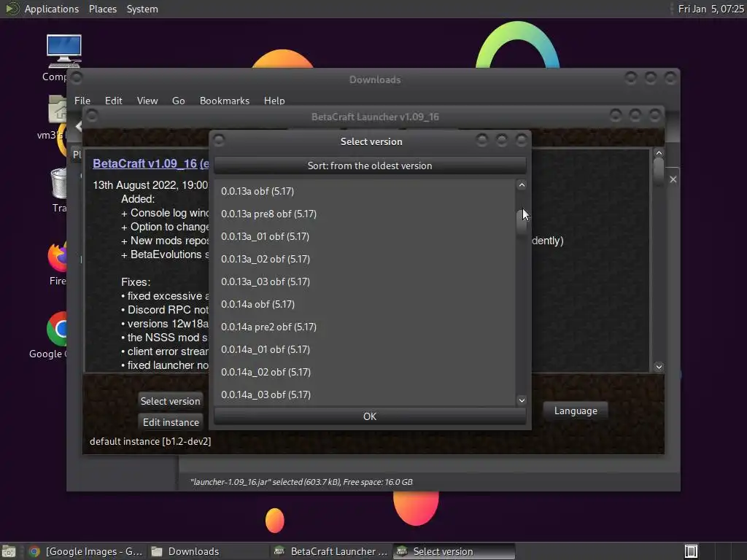747x560 pixels.
Task: Click the Downloads window menu button
Action: point(76,77)
